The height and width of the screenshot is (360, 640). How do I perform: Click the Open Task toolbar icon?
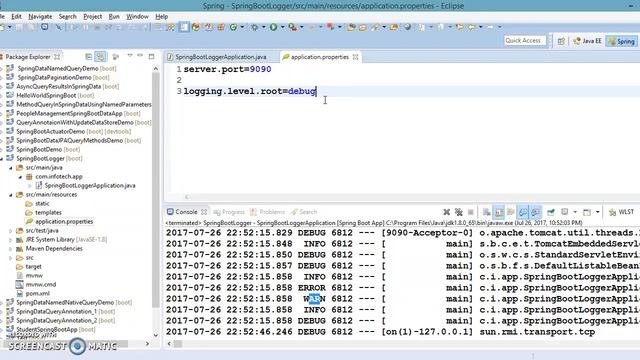pyautogui.click(x=362, y=27)
